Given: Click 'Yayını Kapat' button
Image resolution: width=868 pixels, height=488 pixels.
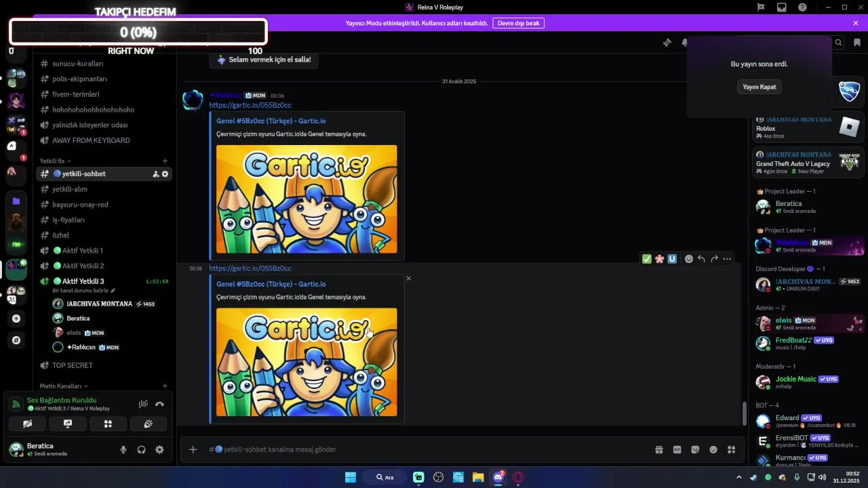Looking at the screenshot, I should click(x=759, y=87).
